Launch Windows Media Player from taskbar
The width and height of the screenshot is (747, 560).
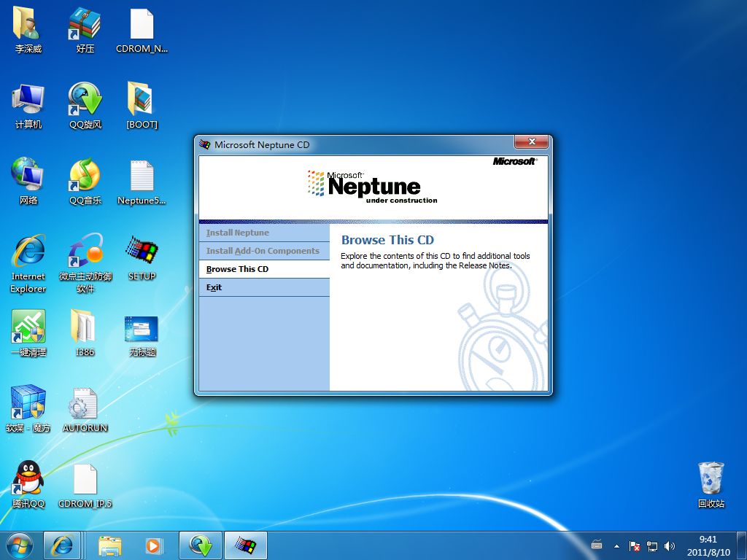[154, 545]
